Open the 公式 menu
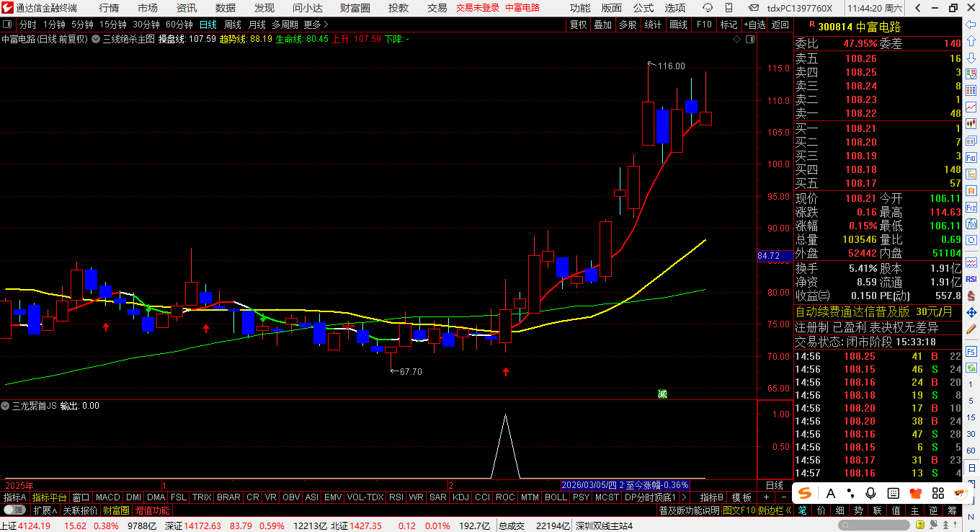 coord(643,8)
